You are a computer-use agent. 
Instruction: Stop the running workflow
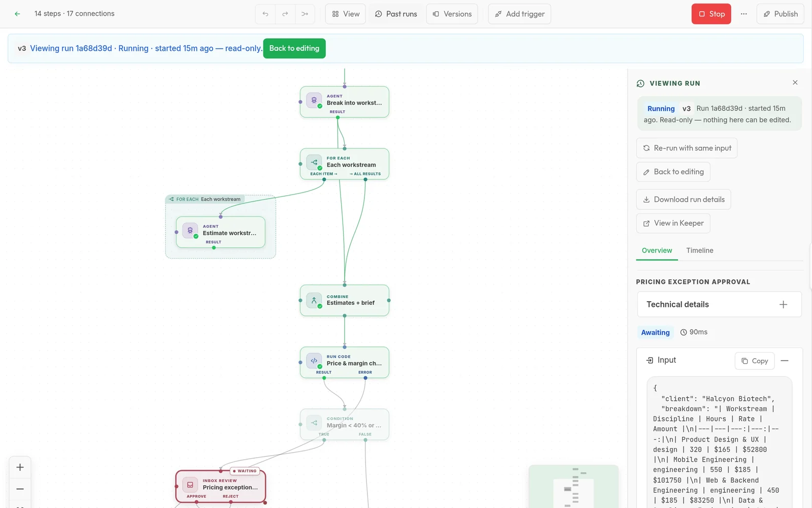[712, 14]
